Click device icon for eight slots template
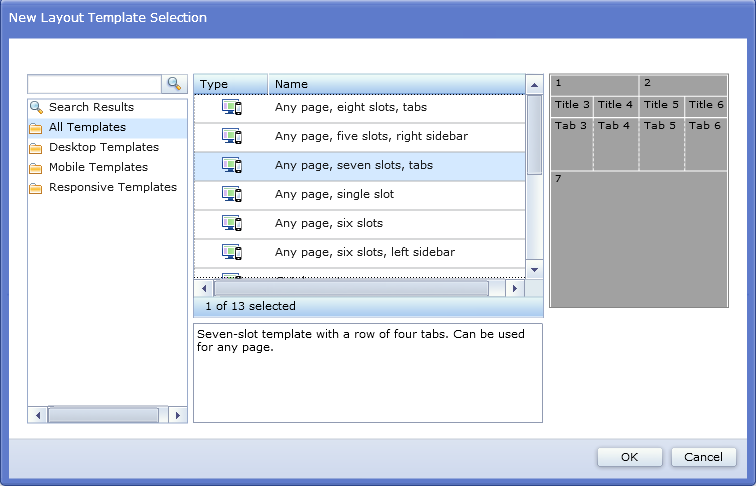The width and height of the screenshot is (756, 486). pyautogui.click(x=232, y=107)
